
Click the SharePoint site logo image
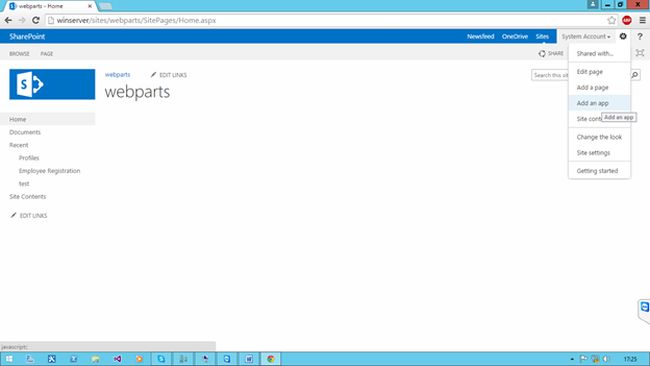[x=52, y=85]
